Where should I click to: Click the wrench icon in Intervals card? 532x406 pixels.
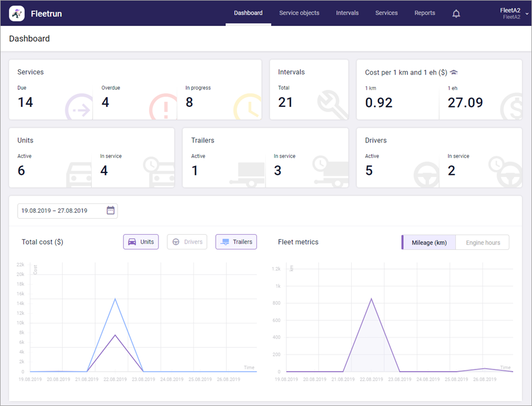(x=332, y=103)
